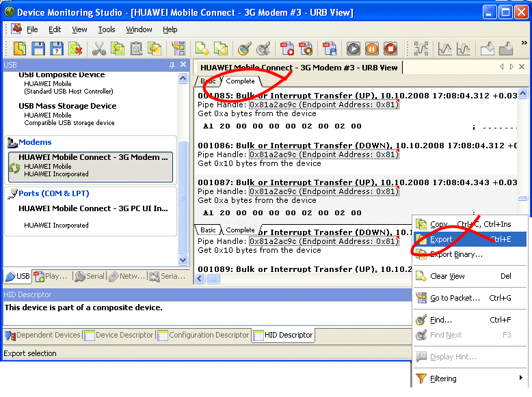Click the URB view scroll up arrow
This screenshot has height=397, width=532.
coord(523,93)
